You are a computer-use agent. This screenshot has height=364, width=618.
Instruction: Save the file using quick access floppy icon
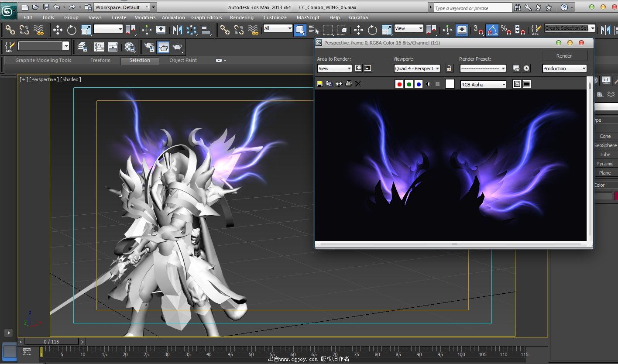(46, 7)
